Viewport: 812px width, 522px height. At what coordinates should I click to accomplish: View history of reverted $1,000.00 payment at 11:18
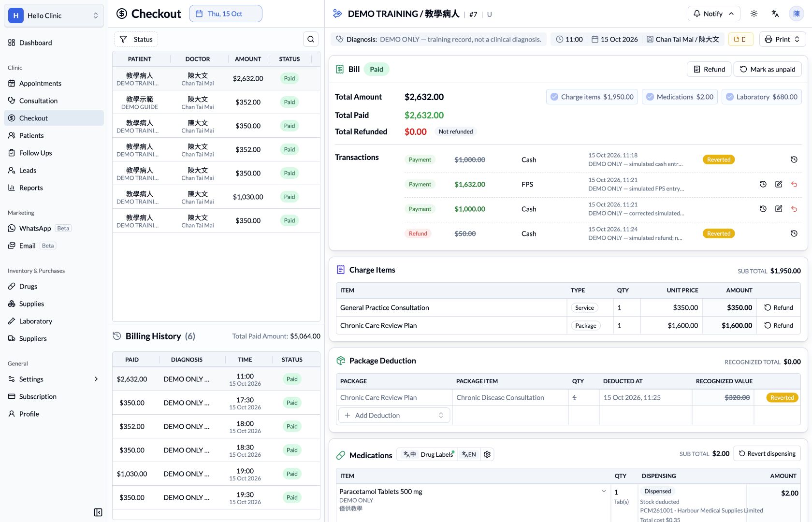794,159
